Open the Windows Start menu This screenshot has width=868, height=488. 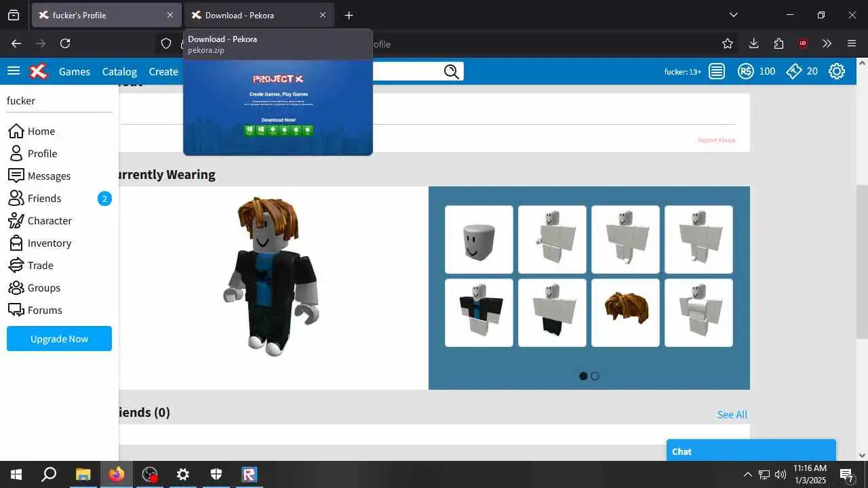click(x=16, y=474)
